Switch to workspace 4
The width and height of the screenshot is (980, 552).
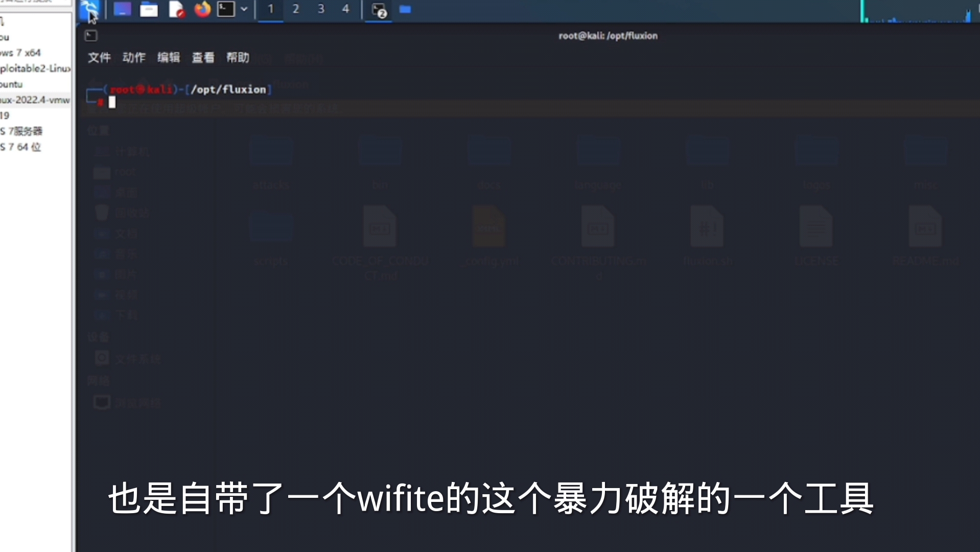click(345, 9)
